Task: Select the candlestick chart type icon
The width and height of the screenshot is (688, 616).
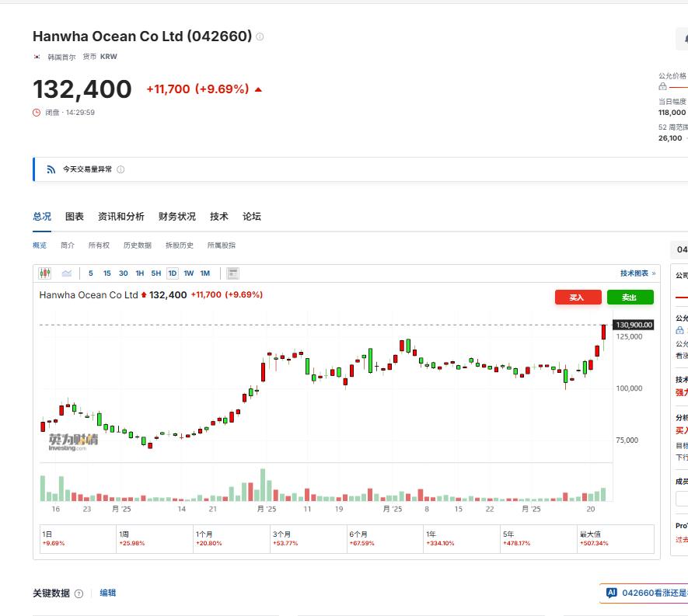Action: (45, 273)
